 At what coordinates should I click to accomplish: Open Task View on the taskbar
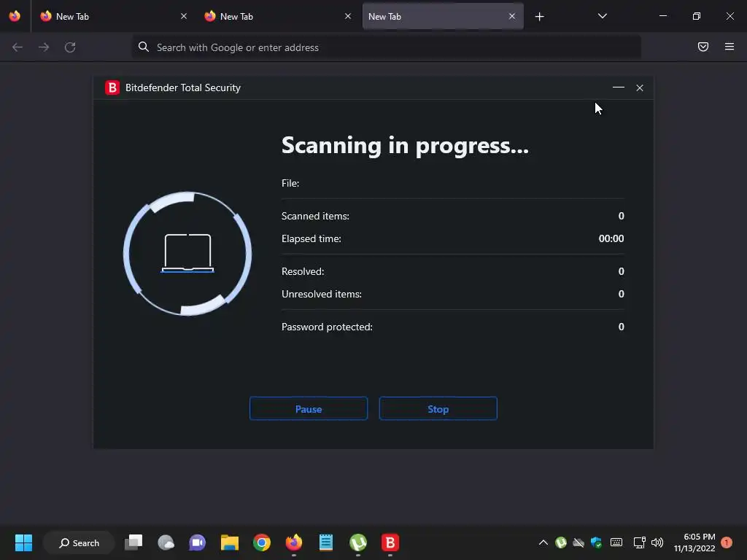(x=133, y=542)
